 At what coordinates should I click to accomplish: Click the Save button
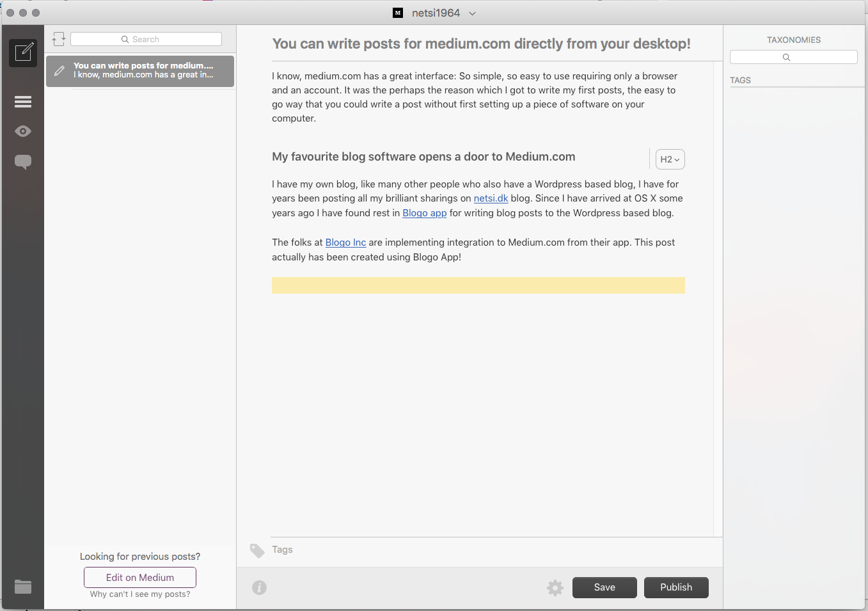[604, 587]
